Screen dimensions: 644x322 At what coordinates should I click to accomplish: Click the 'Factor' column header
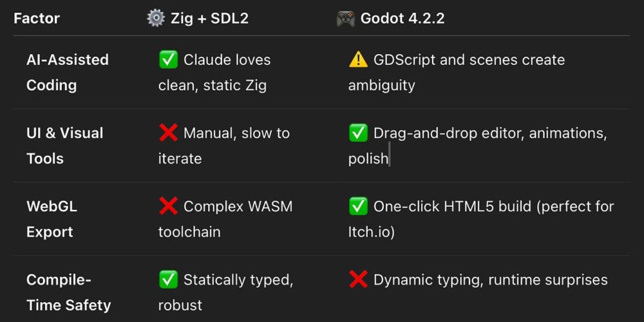(x=37, y=18)
